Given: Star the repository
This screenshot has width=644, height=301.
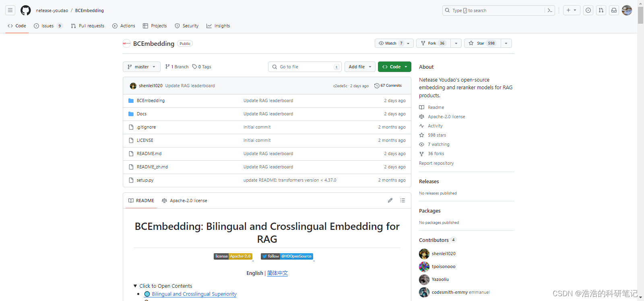Looking at the screenshot, I should tap(482, 43).
